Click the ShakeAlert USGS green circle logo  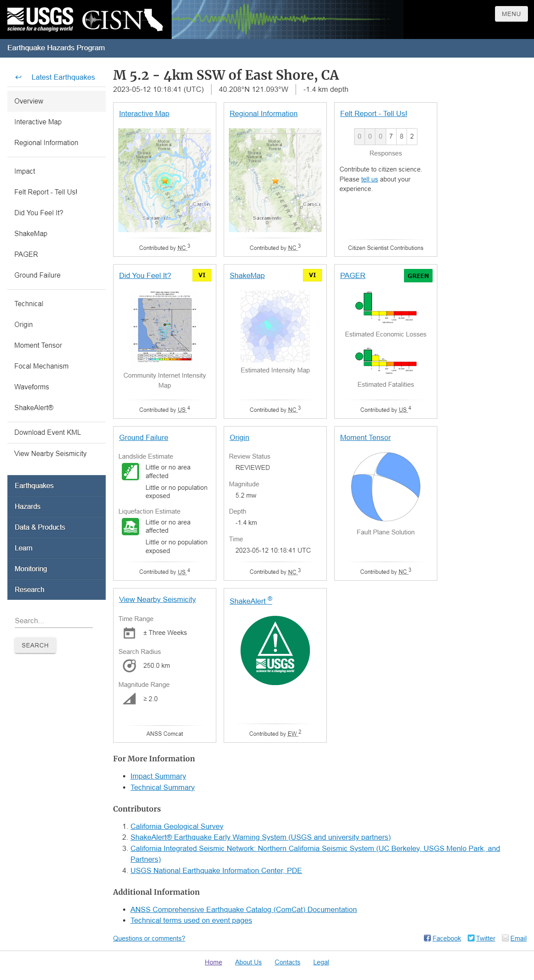pyautogui.click(x=275, y=650)
